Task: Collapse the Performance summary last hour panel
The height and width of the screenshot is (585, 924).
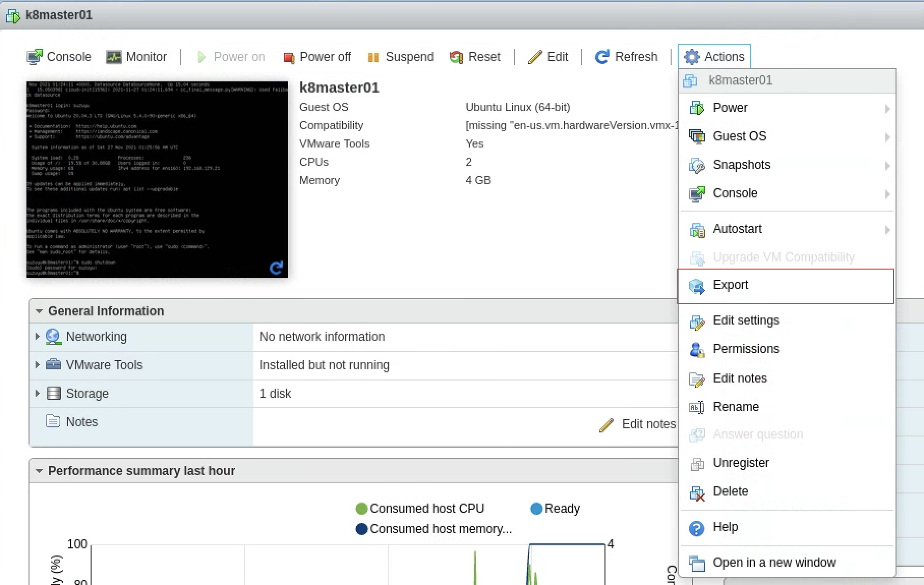Action: (x=39, y=471)
